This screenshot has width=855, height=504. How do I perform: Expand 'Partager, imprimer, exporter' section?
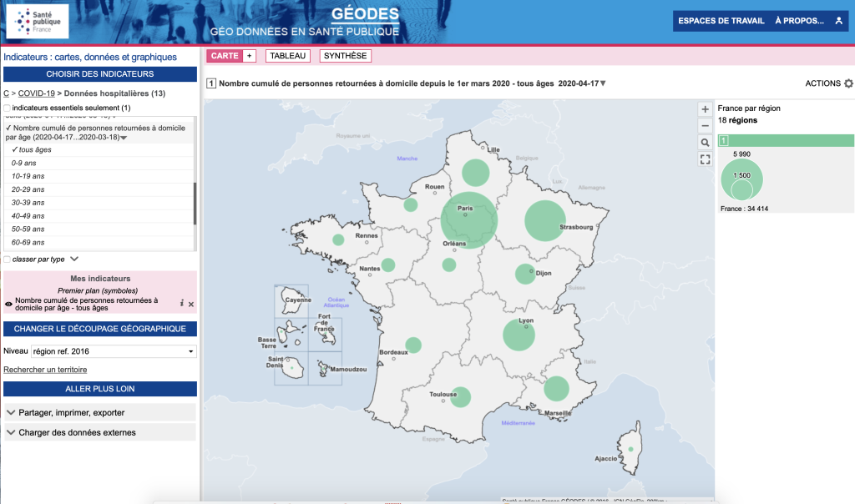pyautogui.click(x=100, y=412)
